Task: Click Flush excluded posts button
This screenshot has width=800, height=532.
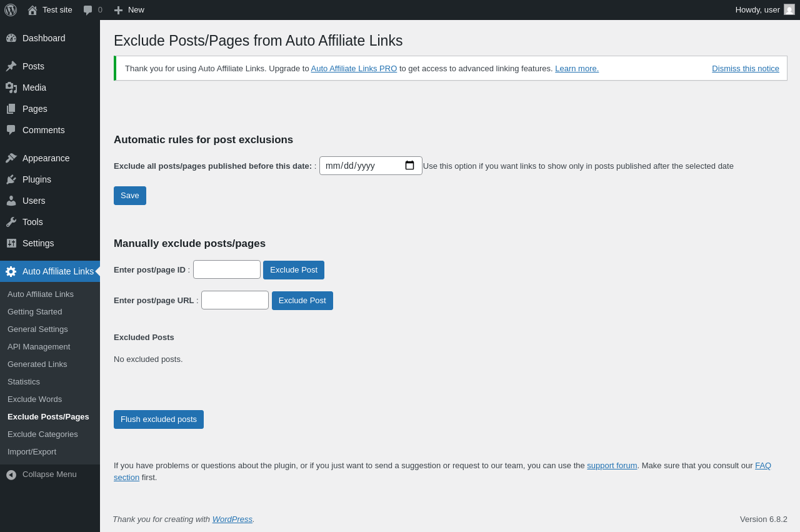Action: [x=159, y=419]
